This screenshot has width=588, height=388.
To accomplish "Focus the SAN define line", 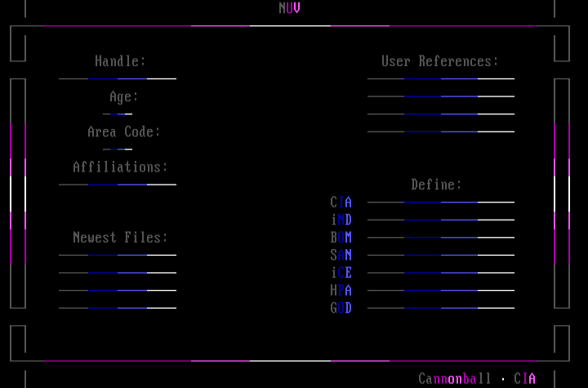I will [x=441, y=256].
